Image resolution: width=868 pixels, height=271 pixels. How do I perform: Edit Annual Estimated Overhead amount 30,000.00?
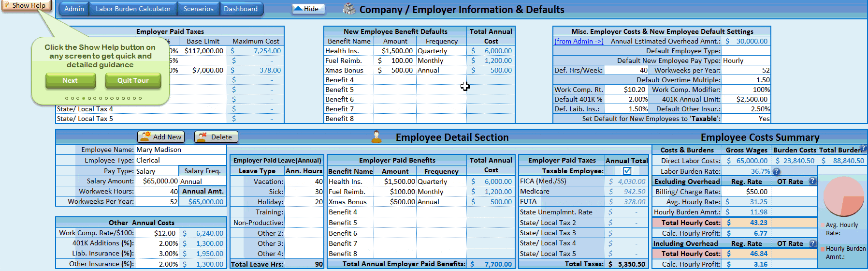click(746, 41)
